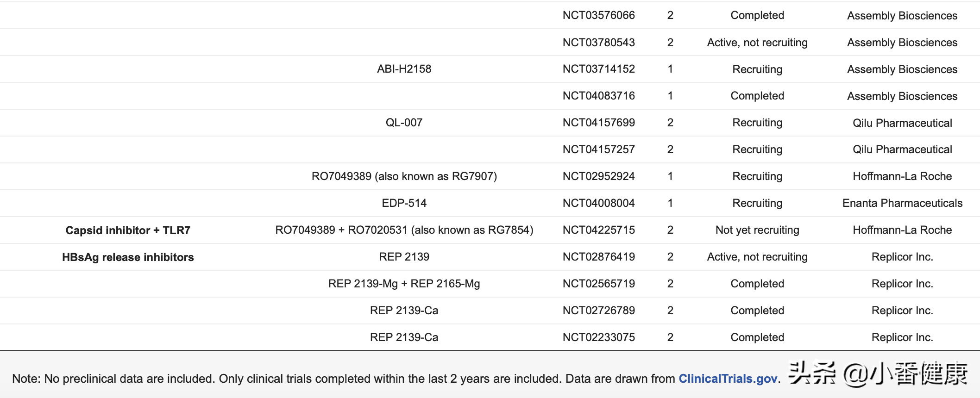
Task: Select the HBsAg release inhibitors heading
Action: pos(128,257)
